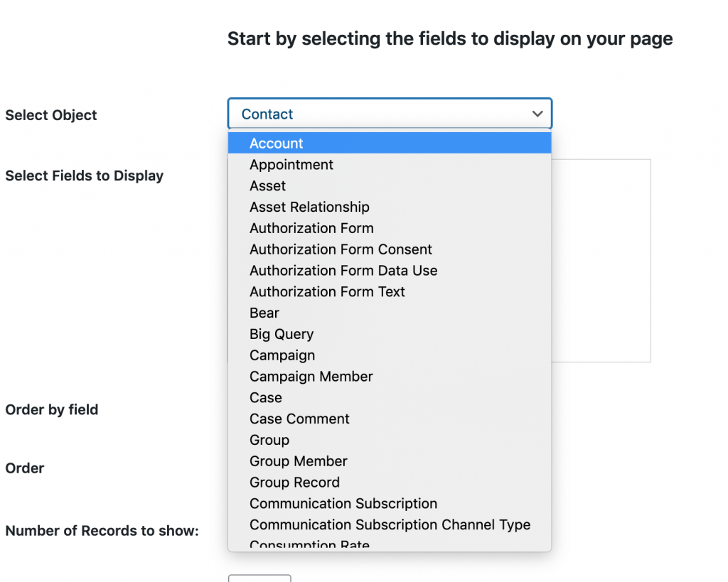The width and height of the screenshot is (728, 582).
Task: Click the Select Fields to Display box
Action: [601, 260]
